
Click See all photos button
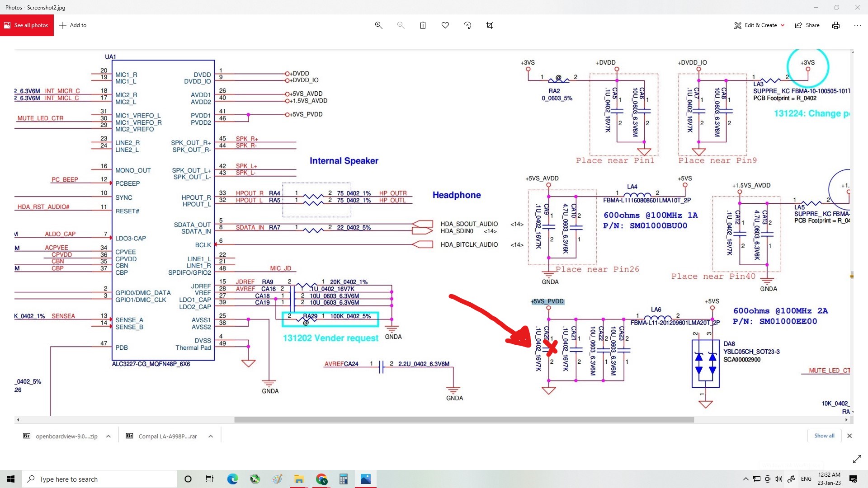click(27, 25)
